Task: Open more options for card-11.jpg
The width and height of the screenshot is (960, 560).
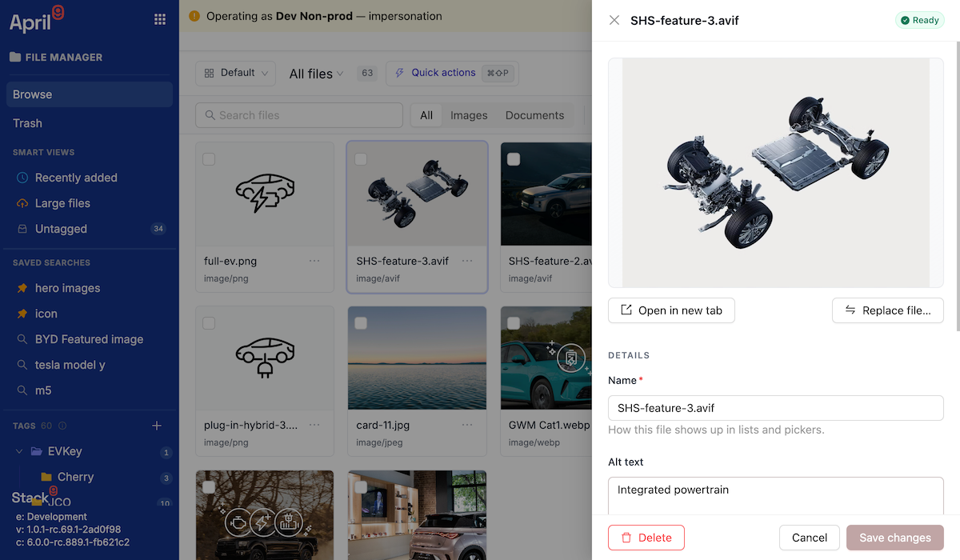Action: (x=467, y=425)
